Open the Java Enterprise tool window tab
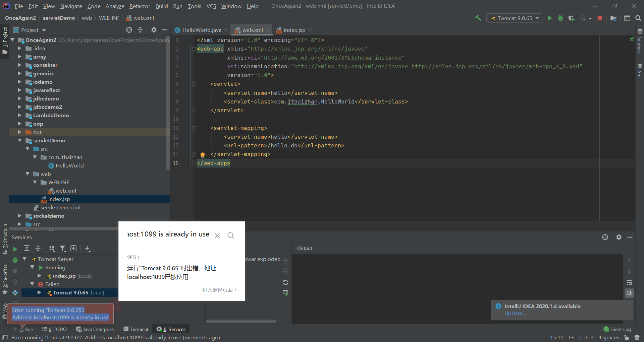644x342 pixels. pyautogui.click(x=95, y=329)
